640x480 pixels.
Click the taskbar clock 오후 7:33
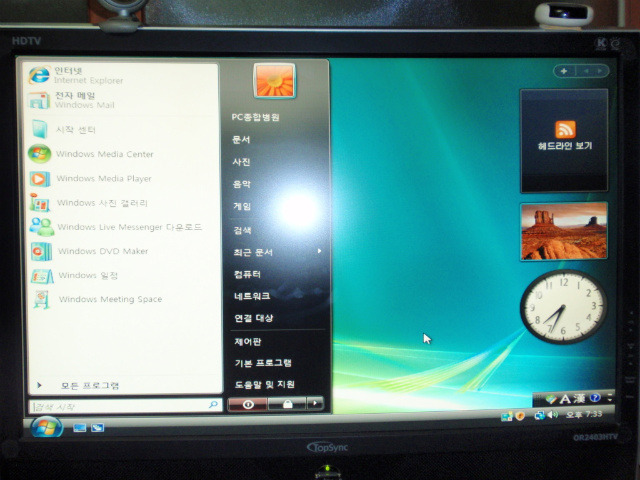click(584, 414)
